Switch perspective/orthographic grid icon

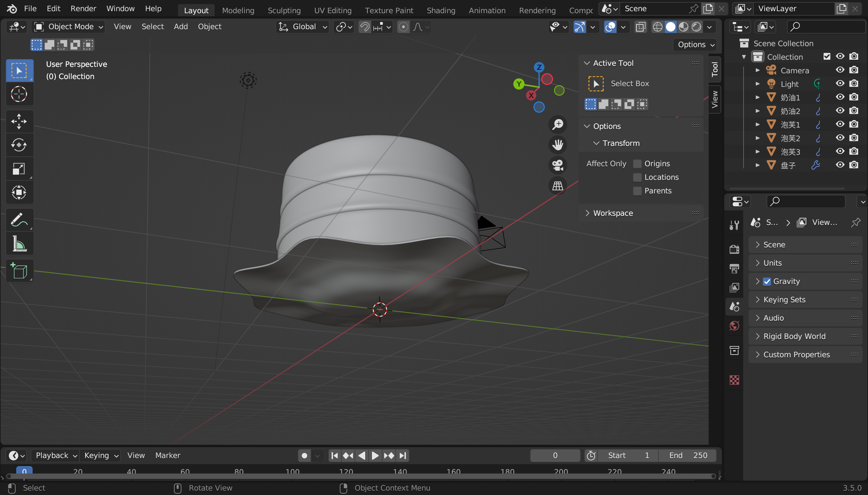[557, 186]
